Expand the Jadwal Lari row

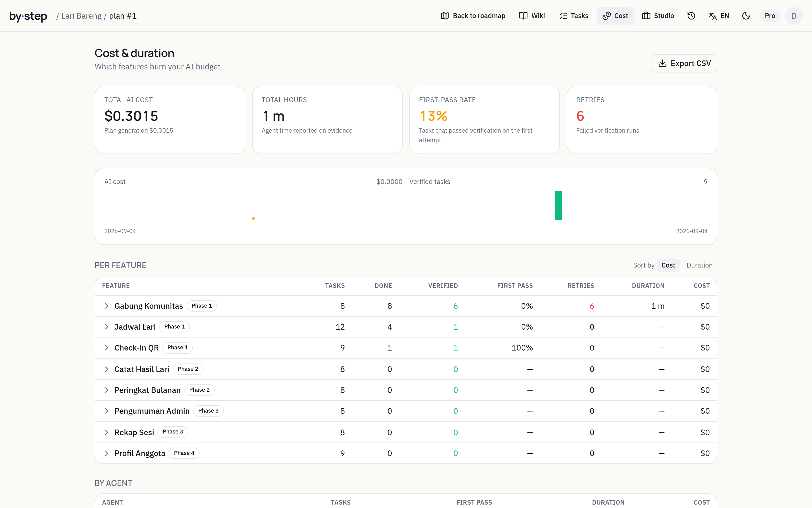click(x=106, y=327)
